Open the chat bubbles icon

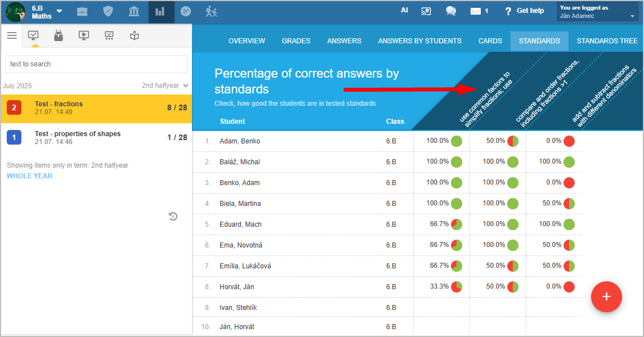(x=451, y=11)
